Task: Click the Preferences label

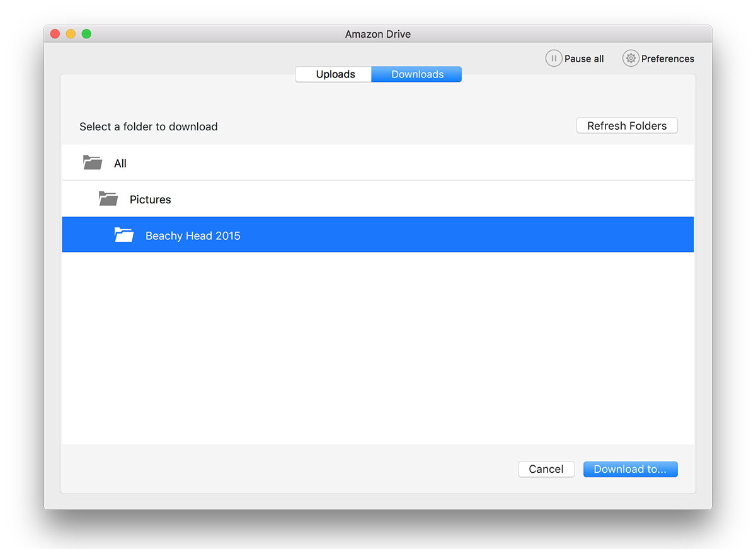Action: pos(668,59)
